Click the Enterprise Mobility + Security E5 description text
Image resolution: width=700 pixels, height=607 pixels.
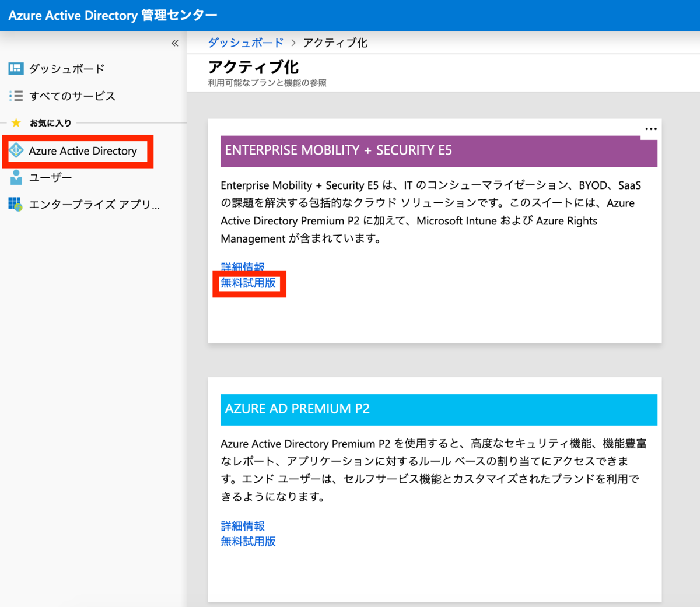pyautogui.click(x=431, y=212)
